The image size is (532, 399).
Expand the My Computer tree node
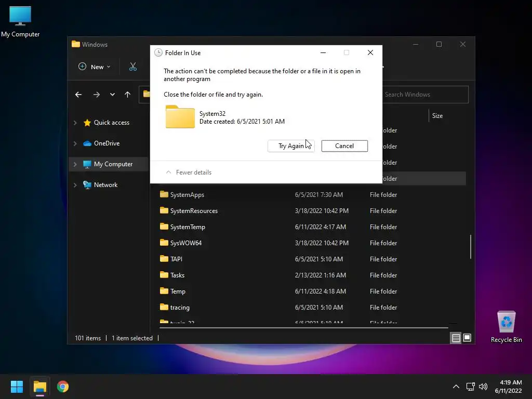click(x=75, y=164)
